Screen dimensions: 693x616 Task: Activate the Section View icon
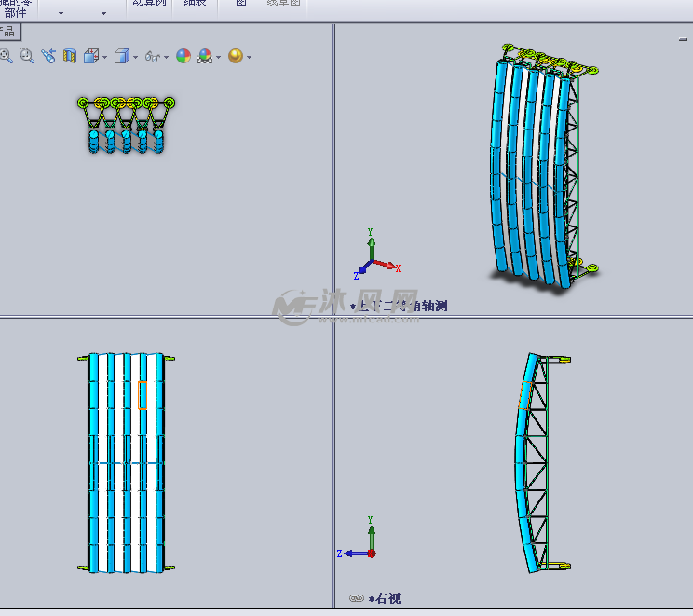[x=70, y=56]
